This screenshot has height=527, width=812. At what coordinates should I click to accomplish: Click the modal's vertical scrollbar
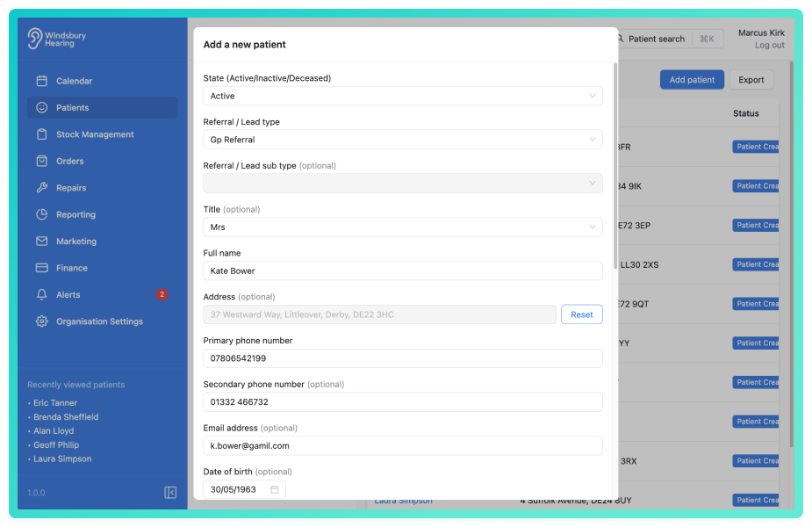pos(615,166)
